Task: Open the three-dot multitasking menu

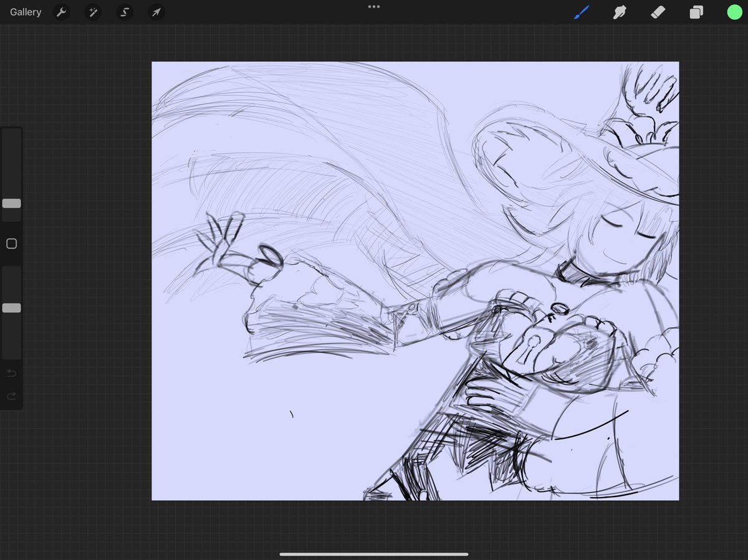Action: (x=374, y=7)
